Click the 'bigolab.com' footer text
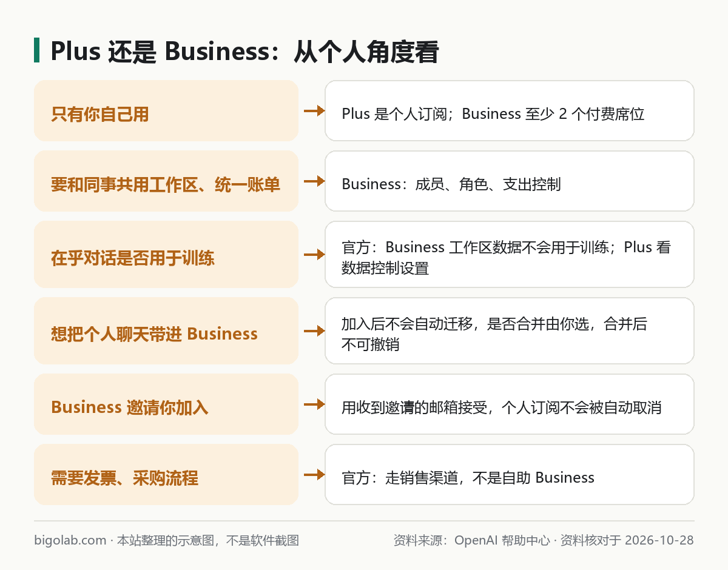The height and width of the screenshot is (570, 728). pos(70,540)
